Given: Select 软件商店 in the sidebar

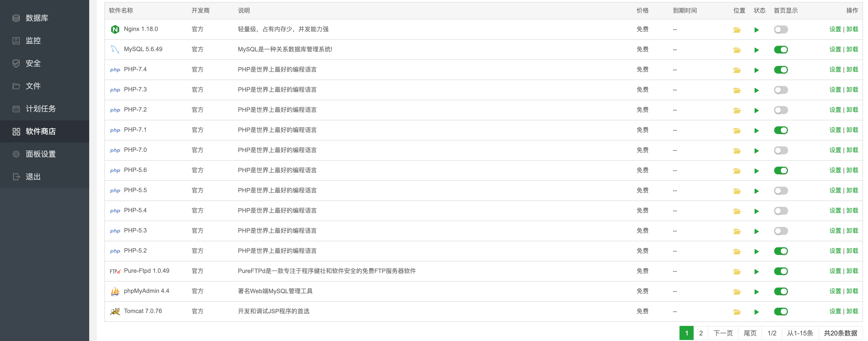Looking at the screenshot, I should click(44, 131).
